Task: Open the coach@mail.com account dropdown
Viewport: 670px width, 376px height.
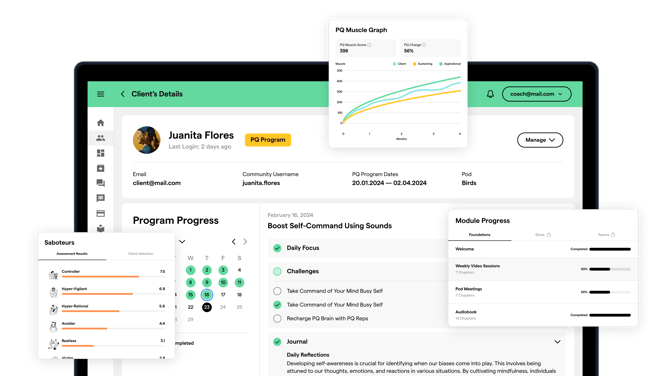Action: click(536, 94)
